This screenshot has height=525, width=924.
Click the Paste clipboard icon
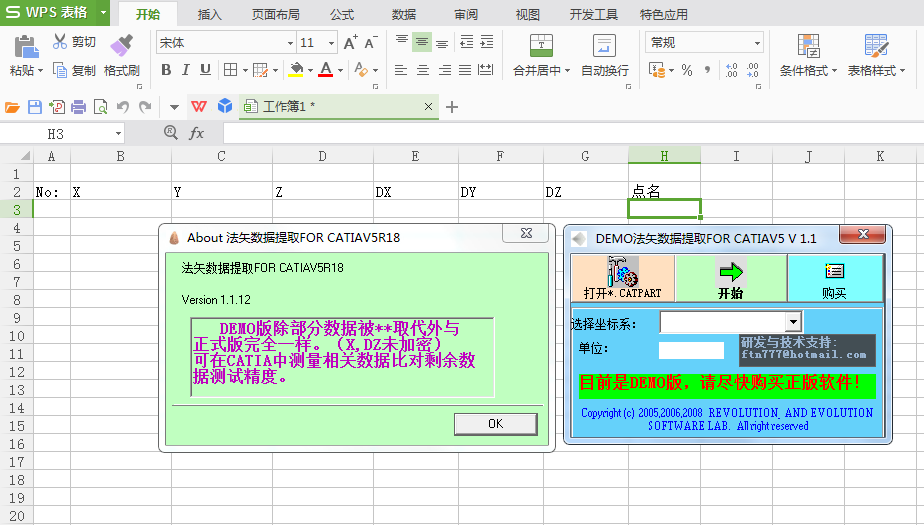pyautogui.click(x=25, y=46)
